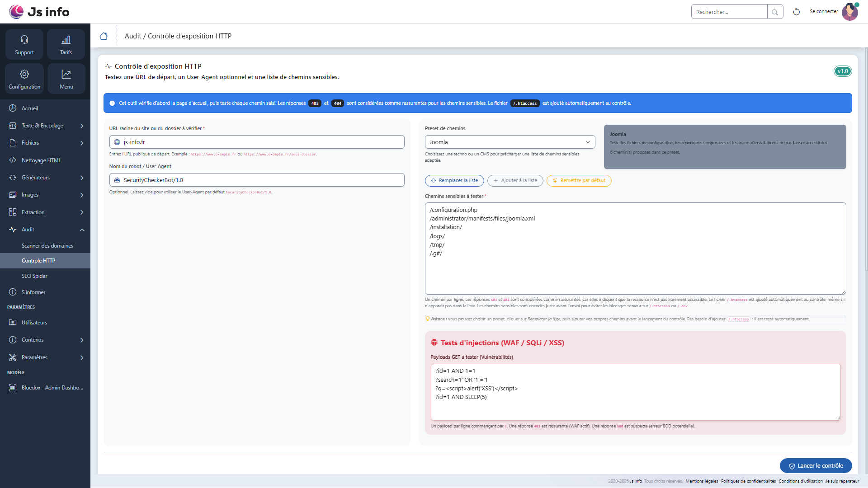This screenshot has width=868, height=488.
Task: Open the user avatar picture
Action: [850, 12]
